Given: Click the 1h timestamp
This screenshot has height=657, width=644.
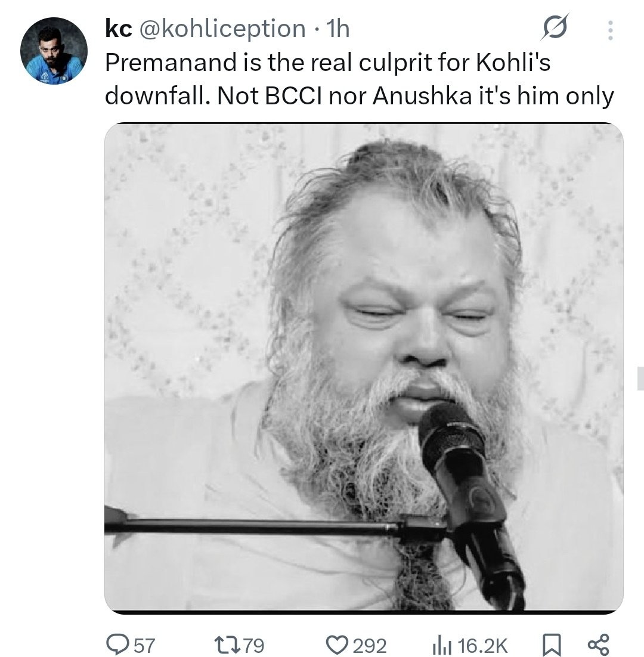Looking at the screenshot, I should [338, 29].
